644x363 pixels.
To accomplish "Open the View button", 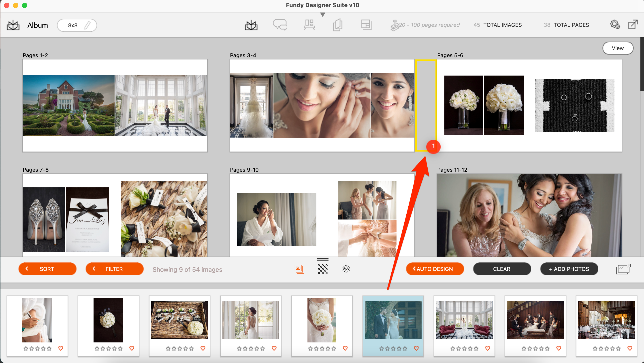I will pos(618,48).
